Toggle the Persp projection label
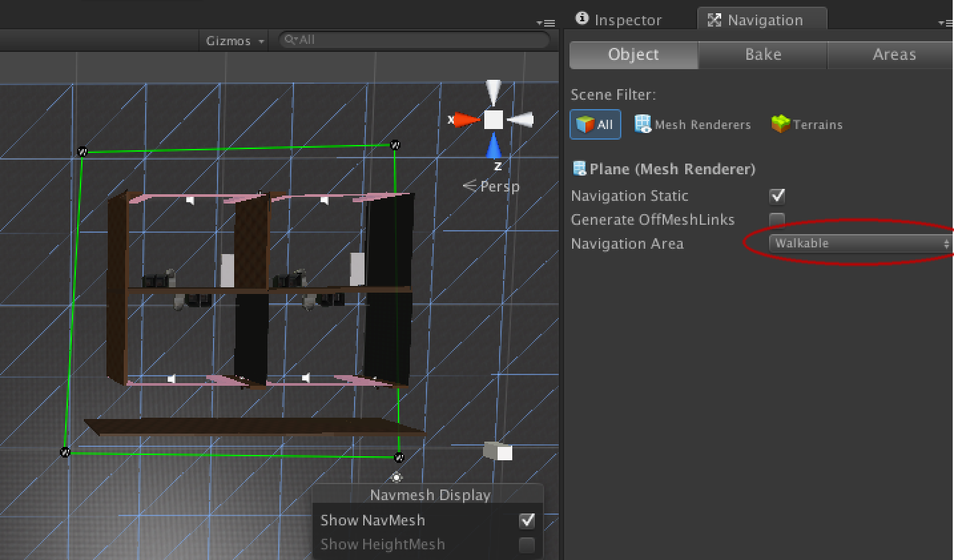The height and width of the screenshot is (560, 954). (x=492, y=186)
